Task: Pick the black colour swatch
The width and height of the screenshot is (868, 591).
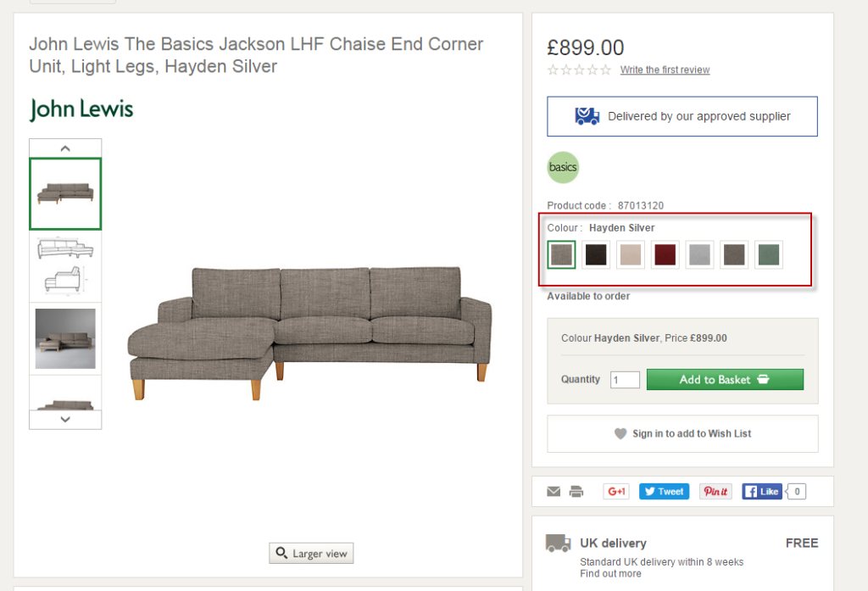Action: click(596, 254)
